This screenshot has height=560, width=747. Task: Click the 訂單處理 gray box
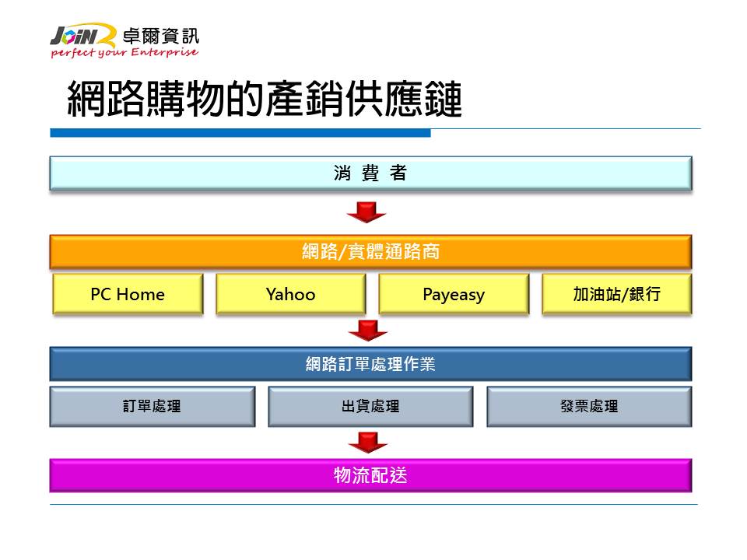pyautogui.click(x=153, y=406)
